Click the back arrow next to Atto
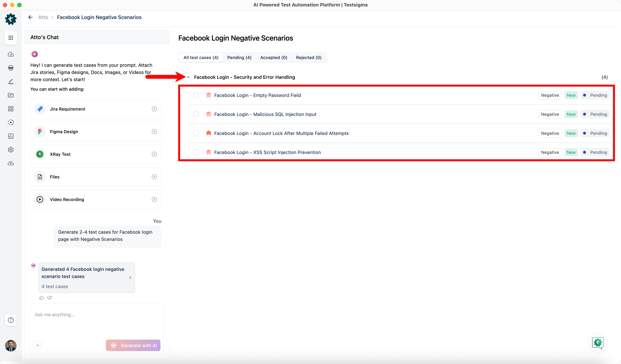 31,17
